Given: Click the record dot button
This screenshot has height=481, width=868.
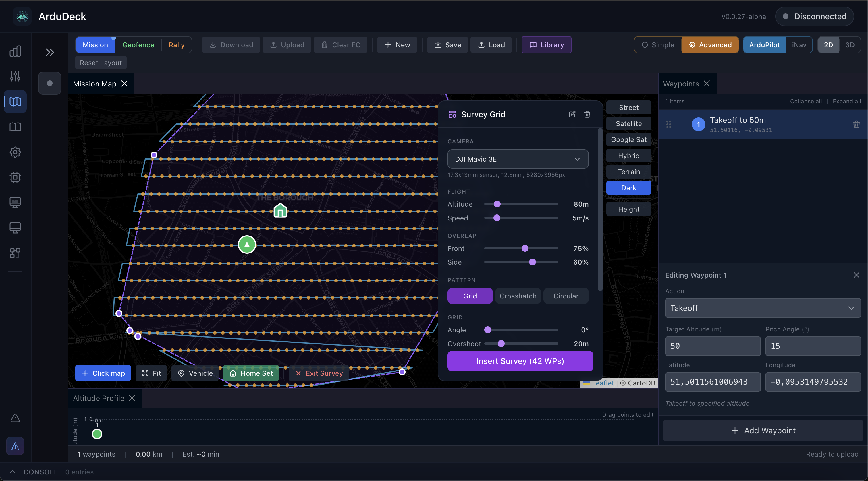Looking at the screenshot, I should (49, 83).
